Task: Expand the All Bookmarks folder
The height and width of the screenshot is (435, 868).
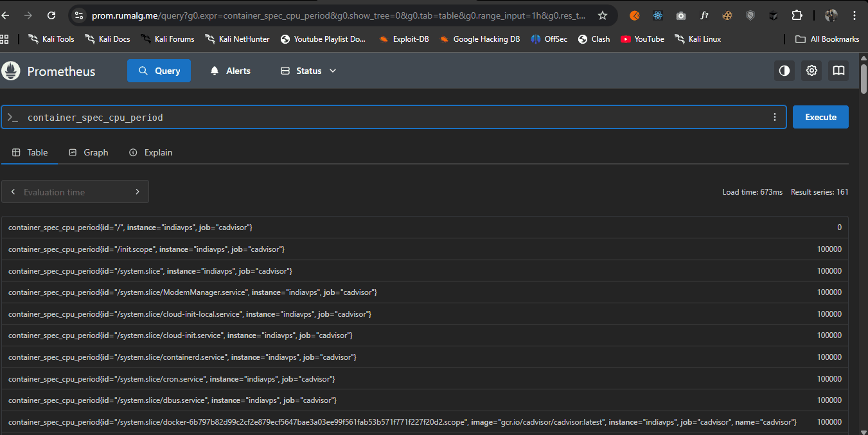Action: (x=827, y=39)
